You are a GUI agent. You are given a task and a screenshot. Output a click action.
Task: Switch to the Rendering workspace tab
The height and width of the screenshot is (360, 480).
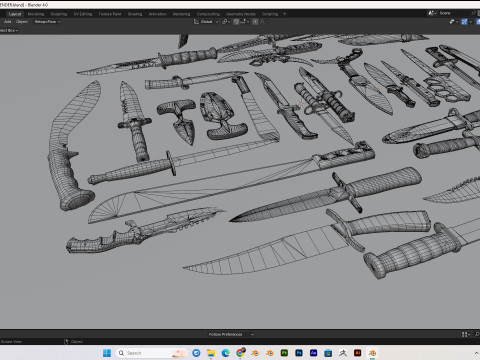181,14
